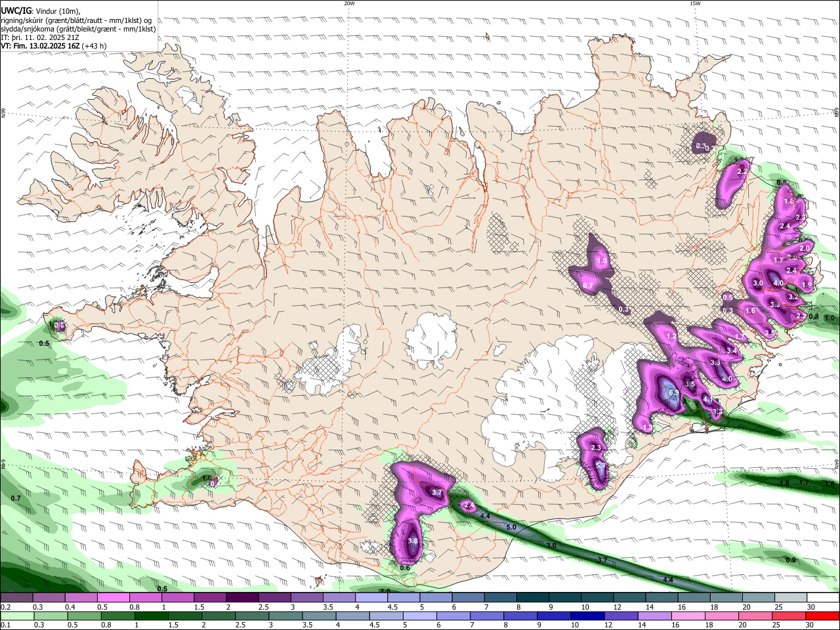Click the '3.2' snowfall value on east coast

tap(793, 297)
